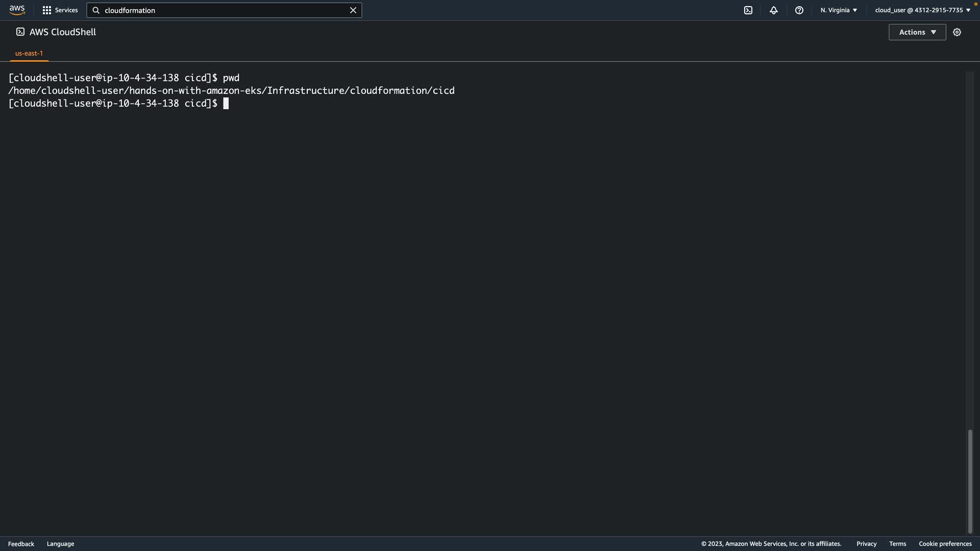Expand the N. Virginia region dropdown
This screenshot has height=551, width=980.
point(839,10)
